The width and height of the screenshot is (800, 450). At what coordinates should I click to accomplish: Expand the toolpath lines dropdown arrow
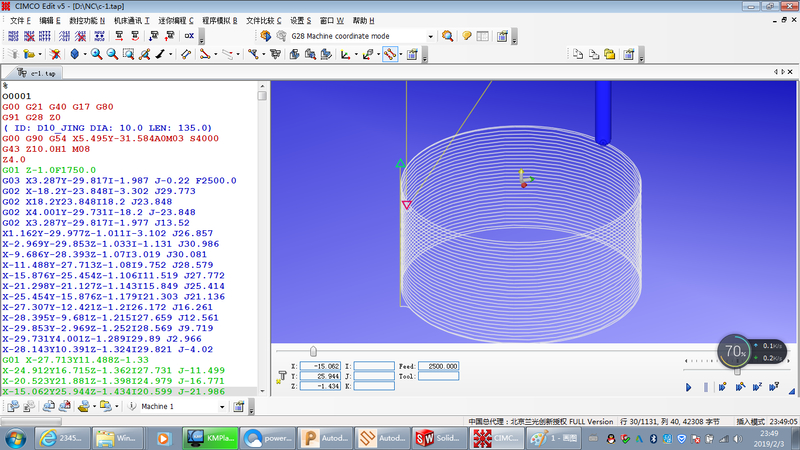click(x=215, y=54)
